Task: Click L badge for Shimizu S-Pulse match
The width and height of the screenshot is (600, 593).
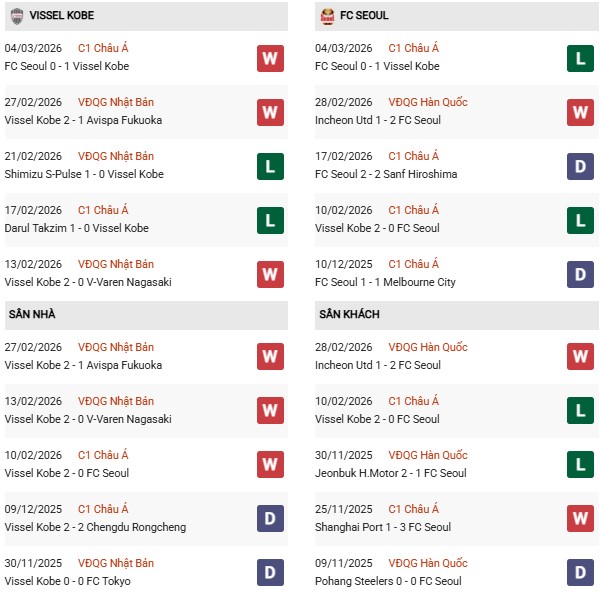Action: pos(270,166)
